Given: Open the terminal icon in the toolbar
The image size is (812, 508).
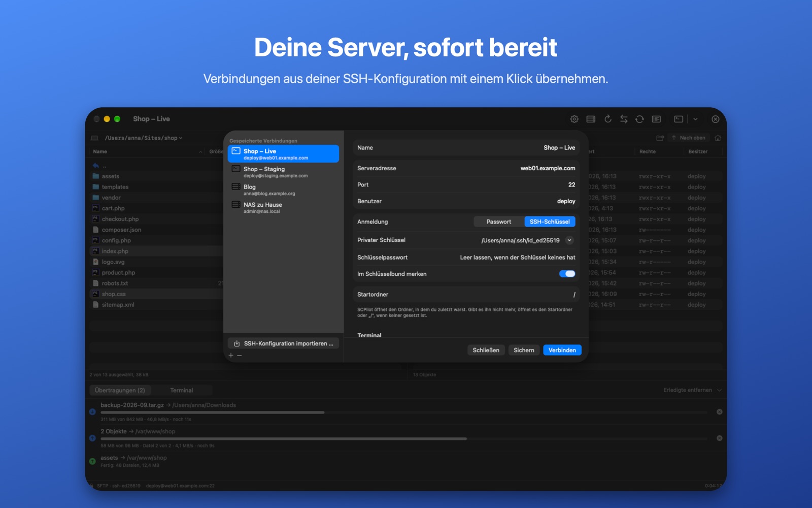Looking at the screenshot, I should pos(679,119).
